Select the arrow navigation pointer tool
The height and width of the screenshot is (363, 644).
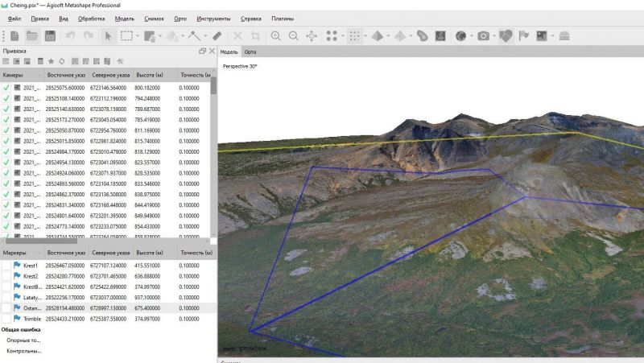pos(108,35)
